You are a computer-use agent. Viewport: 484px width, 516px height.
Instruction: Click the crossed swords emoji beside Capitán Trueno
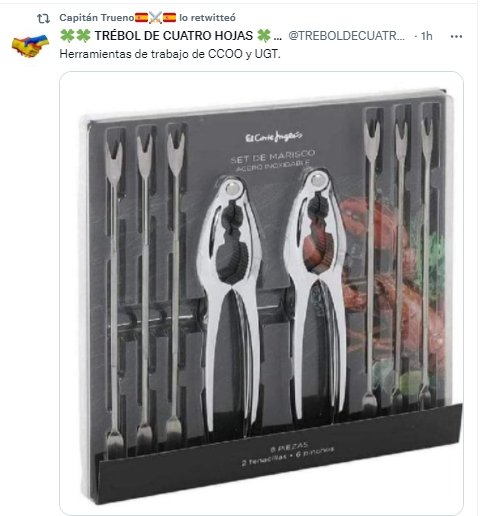tap(155, 18)
